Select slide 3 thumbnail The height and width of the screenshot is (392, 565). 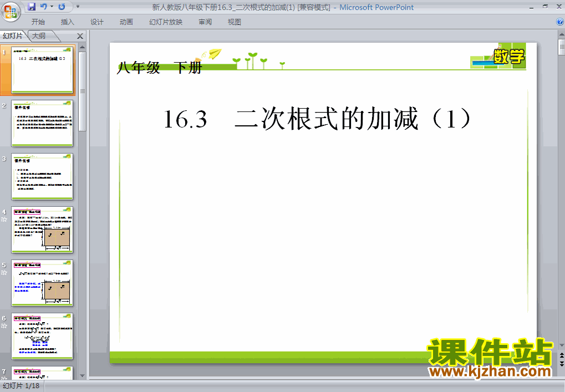tap(42, 176)
